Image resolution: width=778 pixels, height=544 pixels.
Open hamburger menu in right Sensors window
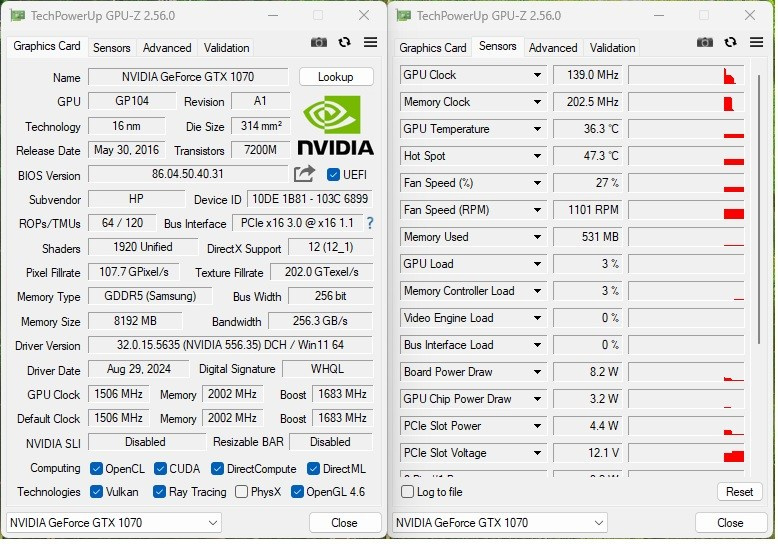[756, 43]
